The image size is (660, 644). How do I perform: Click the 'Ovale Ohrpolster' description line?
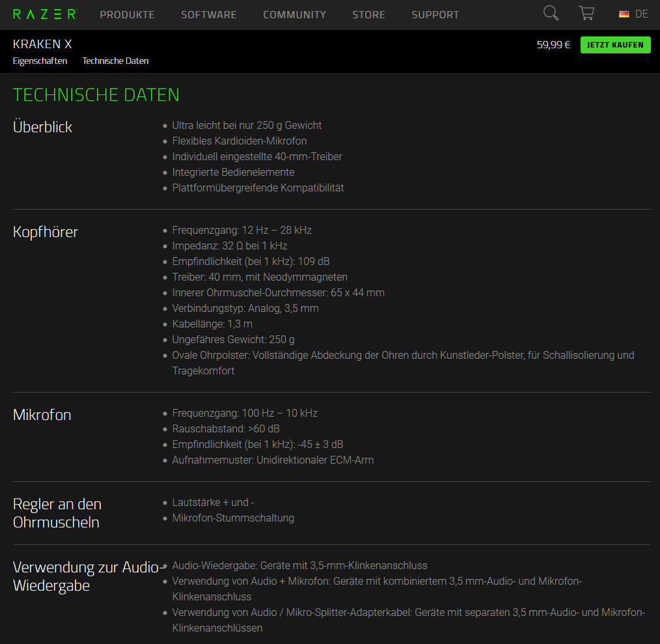[x=404, y=363]
